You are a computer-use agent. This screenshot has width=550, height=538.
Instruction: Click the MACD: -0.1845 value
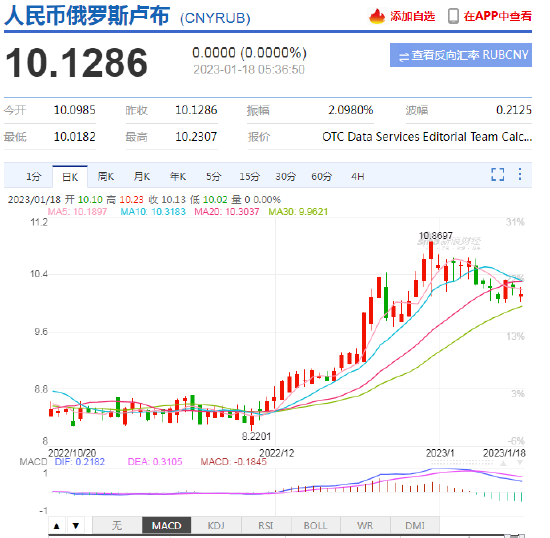(234, 462)
